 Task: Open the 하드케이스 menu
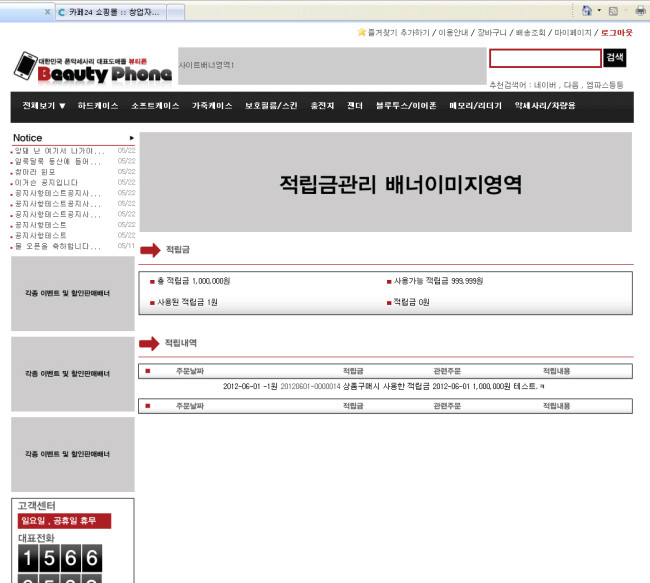(x=98, y=106)
